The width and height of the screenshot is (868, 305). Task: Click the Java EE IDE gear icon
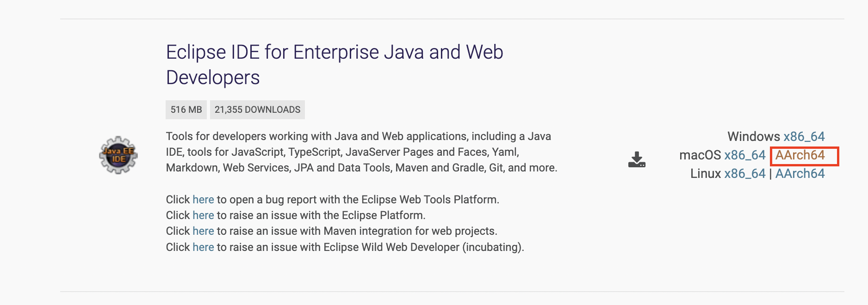[118, 155]
